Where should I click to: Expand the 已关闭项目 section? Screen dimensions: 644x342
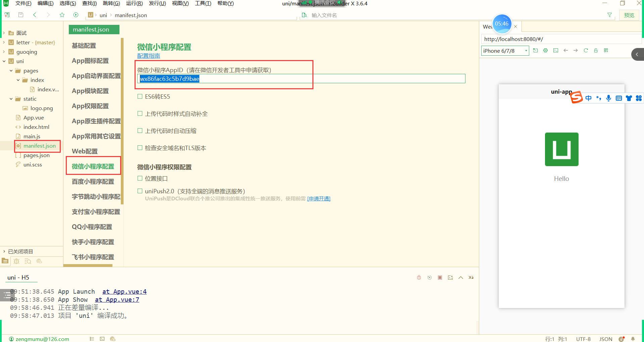point(4,251)
